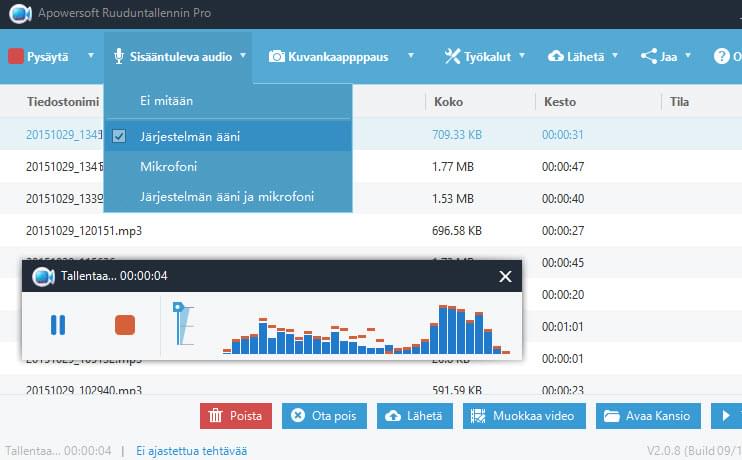The width and height of the screenshot is (742, 460).
Task: Select Järjestelmän ääni ja mikrofoni option
Action: coord(227,196)
